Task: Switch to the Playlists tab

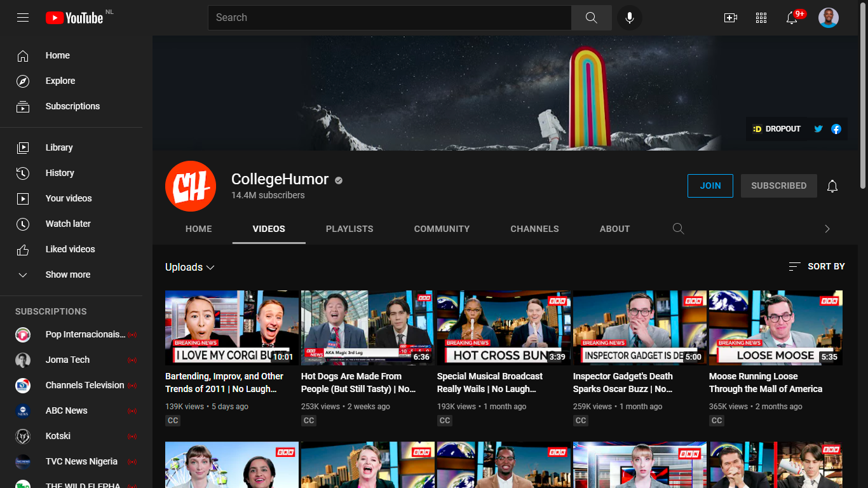Action: 349,229
